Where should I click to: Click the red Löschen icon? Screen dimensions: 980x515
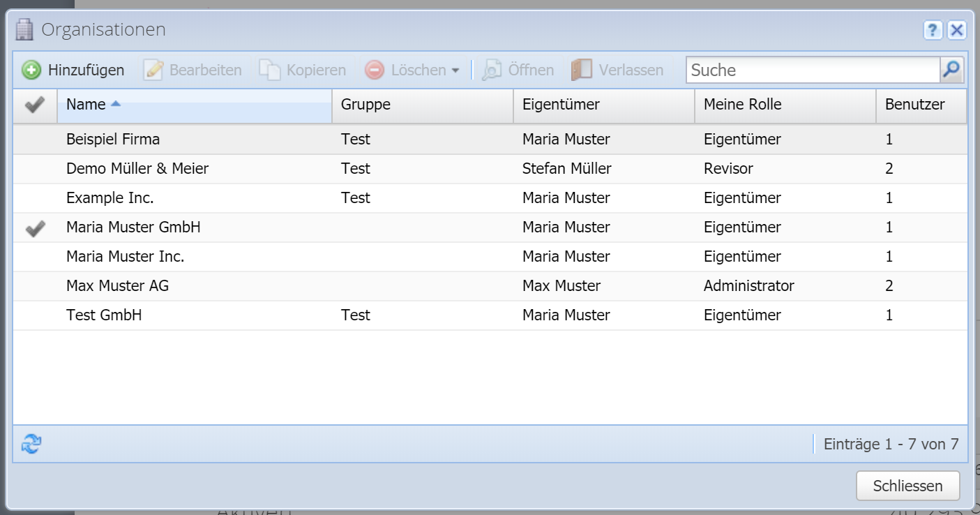pos(375,70)
